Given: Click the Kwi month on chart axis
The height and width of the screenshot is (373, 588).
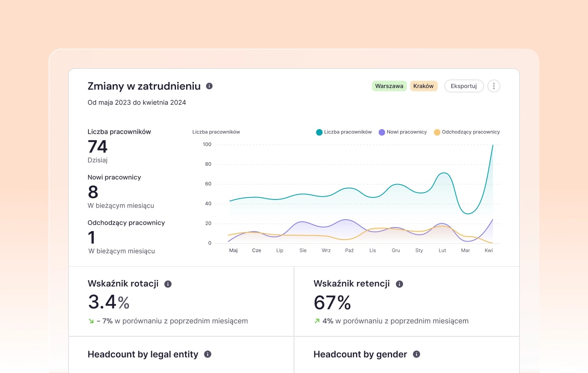Looking at the screenshot, I should pos(489,251).
